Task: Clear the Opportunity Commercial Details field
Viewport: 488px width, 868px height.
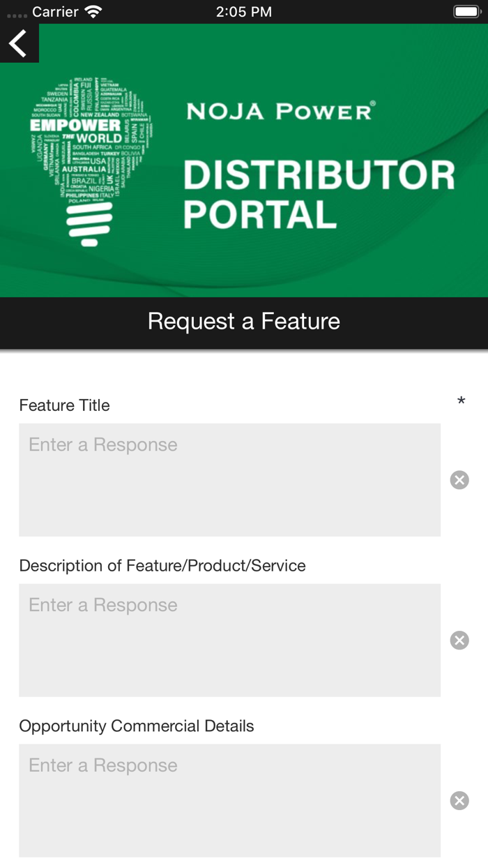Action: pyautogui.click(x=459, y=800)
